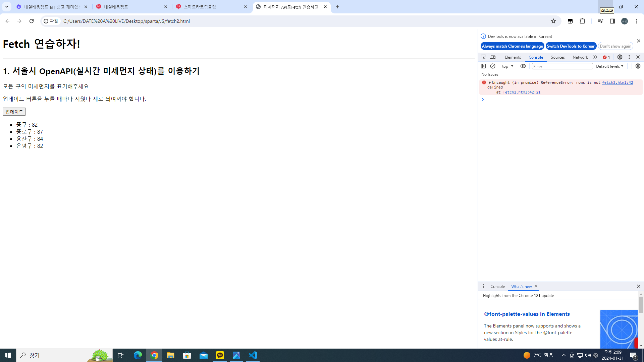The image size is (644, 362).
Task: Open Task View on taskbar
Action: [121, 355]
